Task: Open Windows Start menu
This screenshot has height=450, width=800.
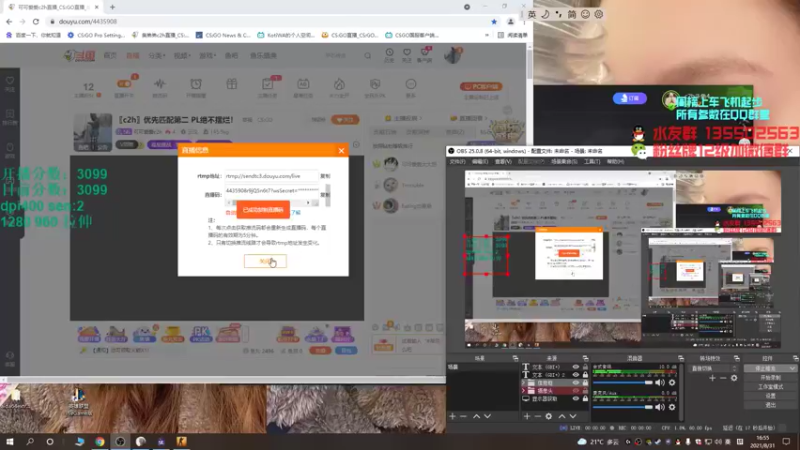Action: (10, 441)
